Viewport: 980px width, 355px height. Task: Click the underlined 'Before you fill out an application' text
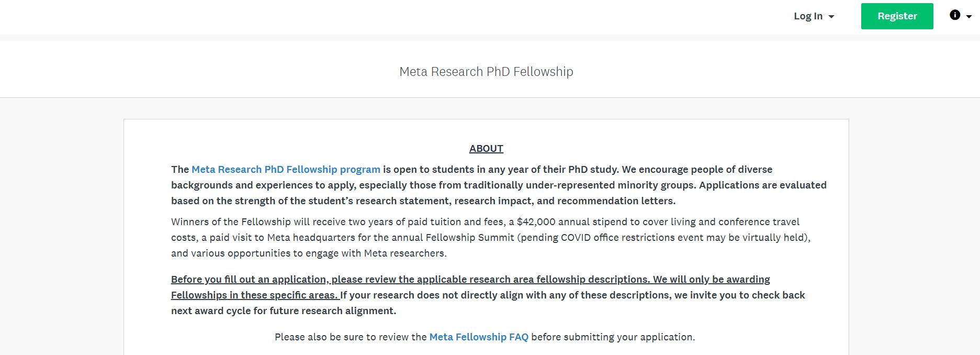250,279
